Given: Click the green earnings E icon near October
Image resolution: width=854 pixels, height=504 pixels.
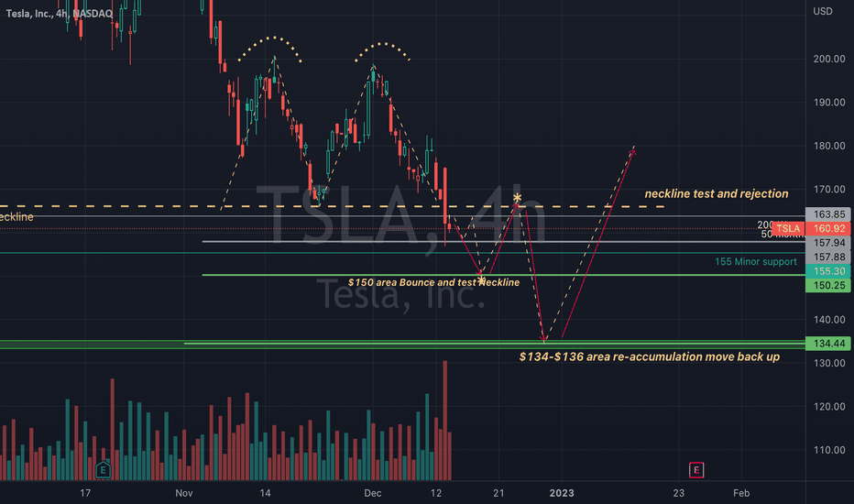Looking at the screenshot, I should pos(103,470).
